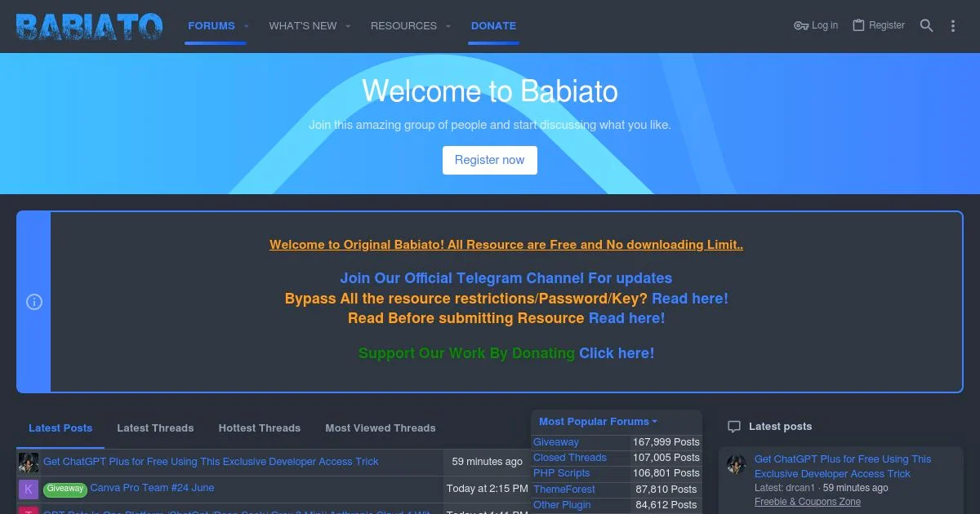This screenshot has height=514, width=980.
Task: Click Read here after submitting Resource
Action: point(627,318)
